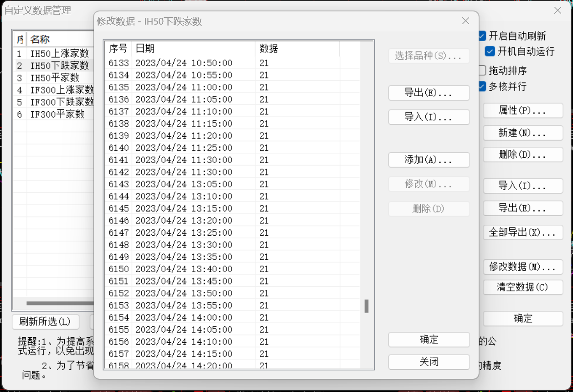
Task: Click the 选择品种(S)... button
Action: pos(429,56)
